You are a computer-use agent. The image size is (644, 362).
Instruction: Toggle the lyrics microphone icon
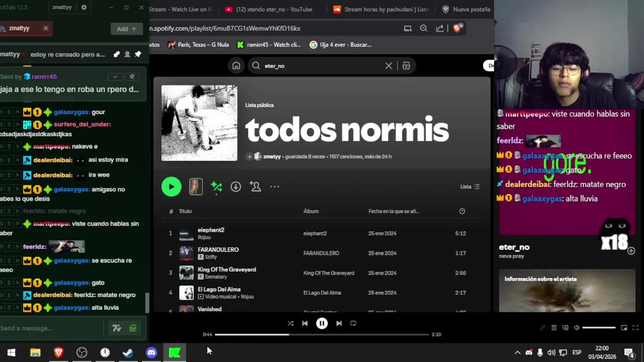(542, 328)
